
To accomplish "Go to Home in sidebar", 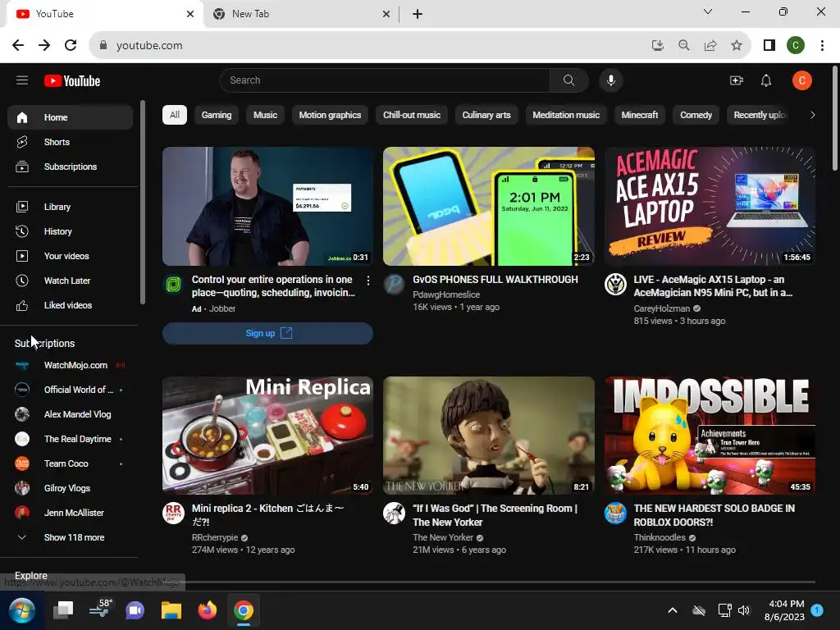I will tap(71, 117).
